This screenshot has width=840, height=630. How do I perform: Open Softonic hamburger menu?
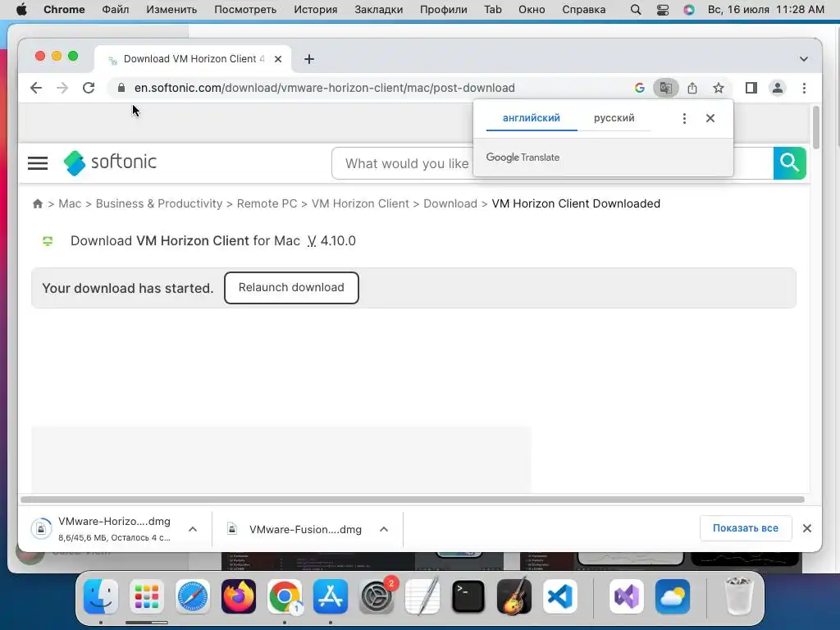(38, 163)
